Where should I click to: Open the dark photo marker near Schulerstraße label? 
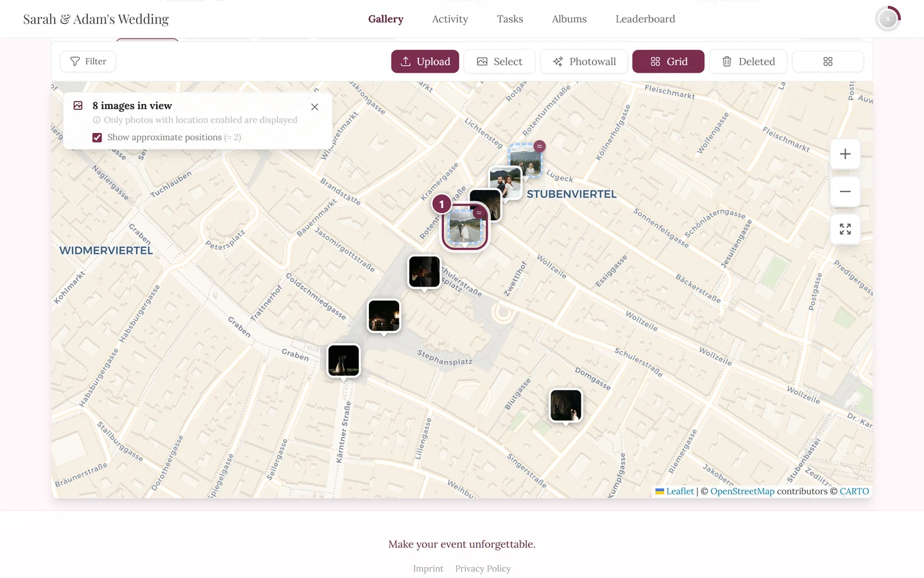click(424, 272)
